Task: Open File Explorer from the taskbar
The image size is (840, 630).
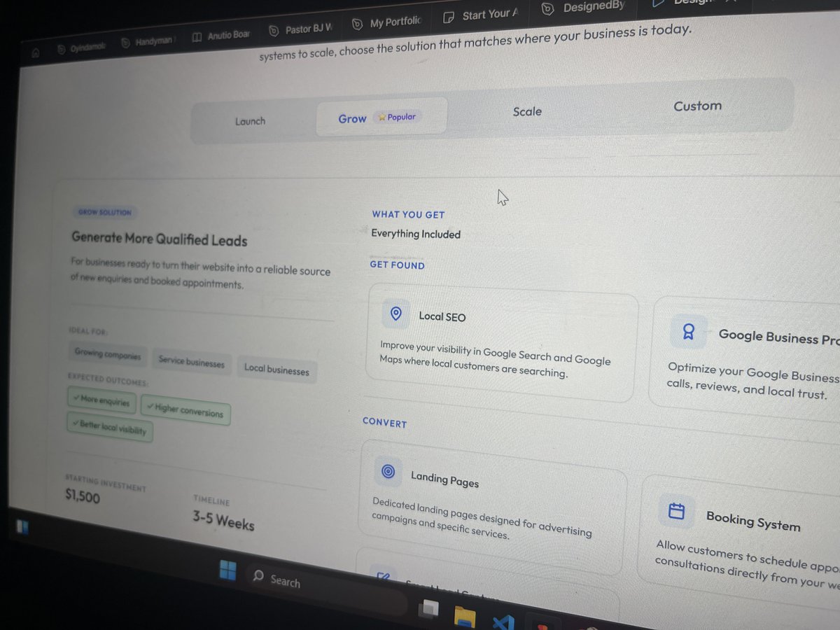Action: coord(465,617)
